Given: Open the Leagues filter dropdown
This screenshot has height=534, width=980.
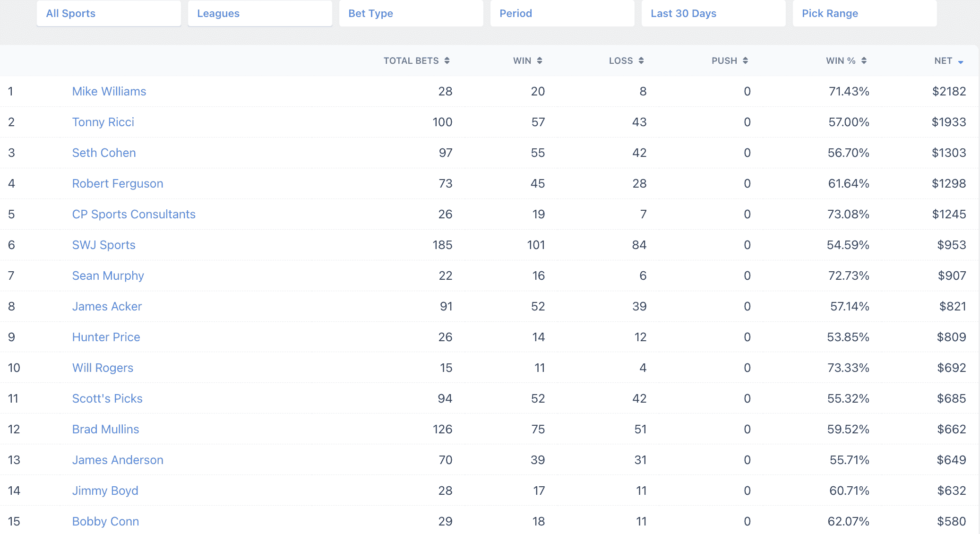Looking at the screenshot, I should click(260, 13).
